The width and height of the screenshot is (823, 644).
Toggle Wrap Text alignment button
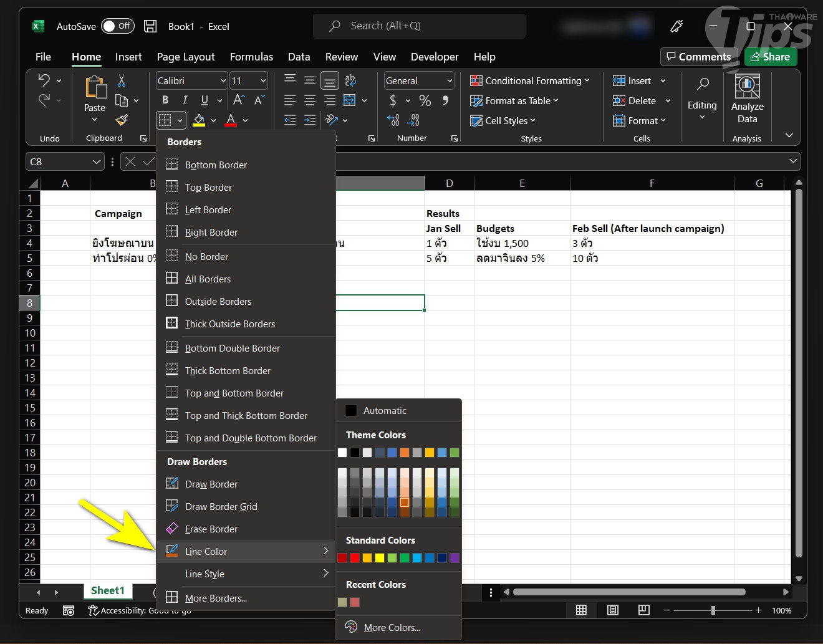(350, 80)
